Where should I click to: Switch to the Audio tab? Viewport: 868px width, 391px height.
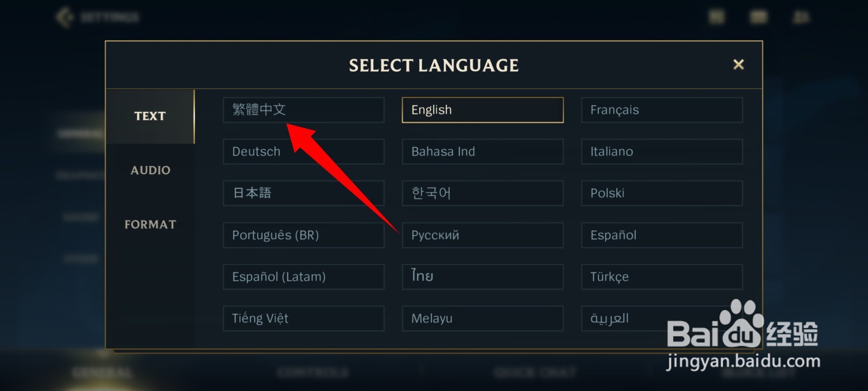point(150,171)
